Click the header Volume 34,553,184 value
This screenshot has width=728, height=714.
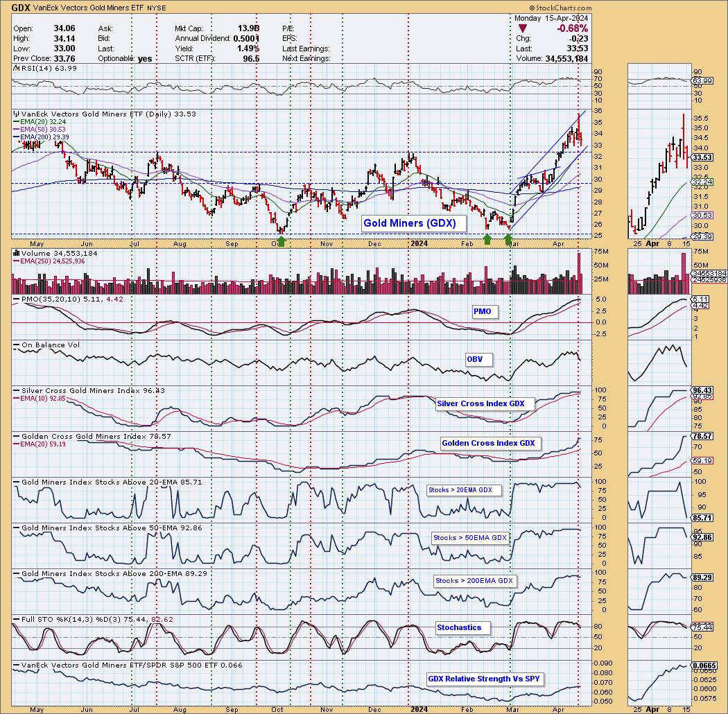click(566, 58)
